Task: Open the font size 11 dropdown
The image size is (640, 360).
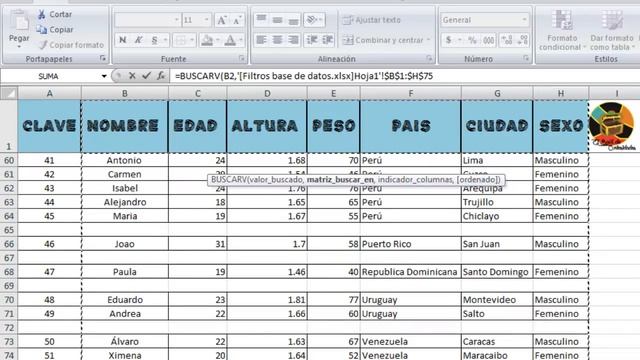Action: (x=206, y=20)
